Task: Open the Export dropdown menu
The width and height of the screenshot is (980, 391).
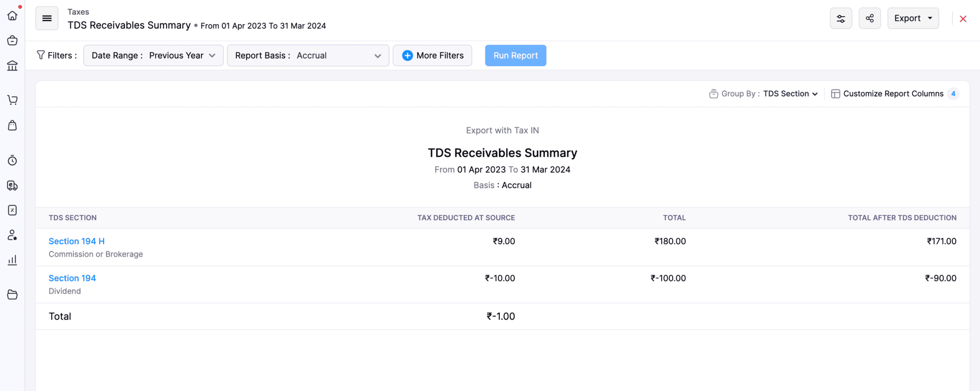Action: (913, 19)
